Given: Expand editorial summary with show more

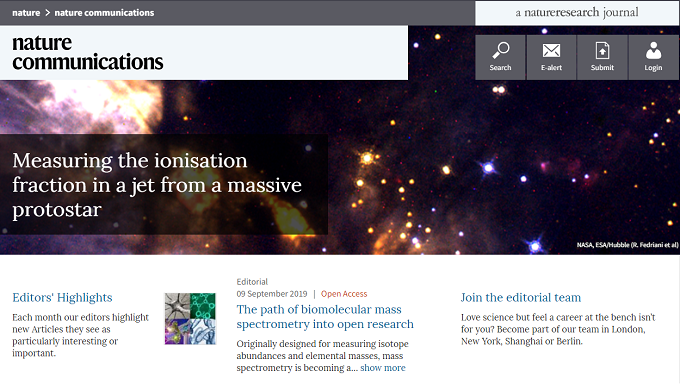Looking at the screenshot, I should click(x=382, y=368).
